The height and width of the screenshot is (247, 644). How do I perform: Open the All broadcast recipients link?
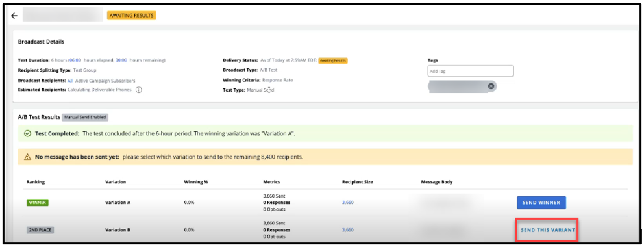pos(70,81)
